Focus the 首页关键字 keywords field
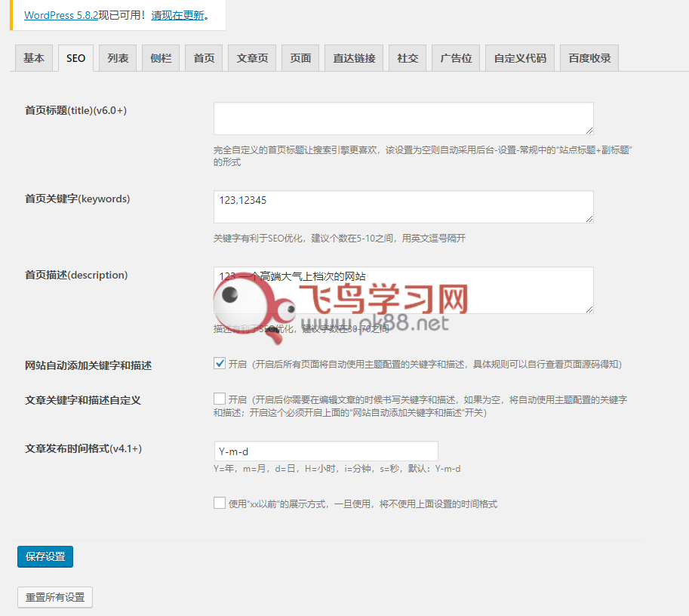This screenshot has width=689, height=616. pyautogui.click(x=403, y=206)
